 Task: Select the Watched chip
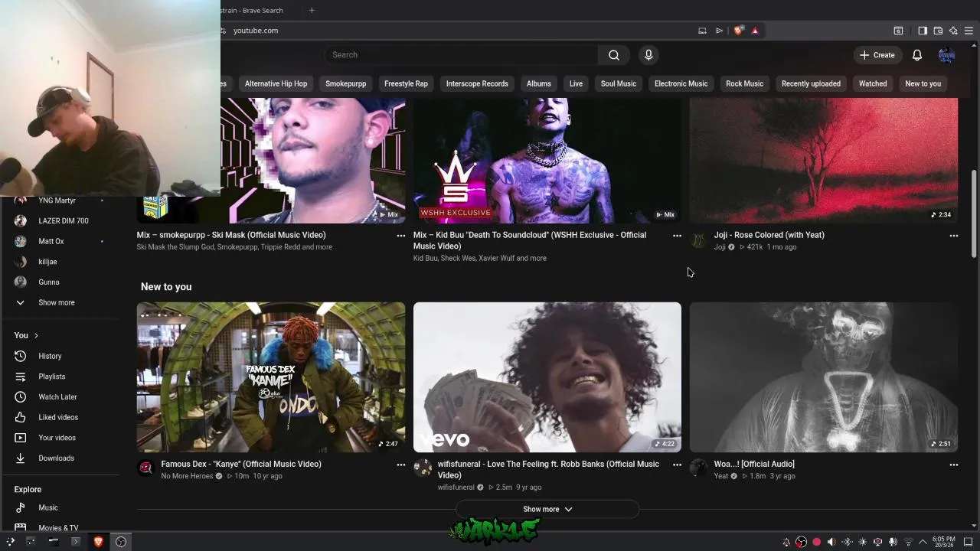click(873, 83)
